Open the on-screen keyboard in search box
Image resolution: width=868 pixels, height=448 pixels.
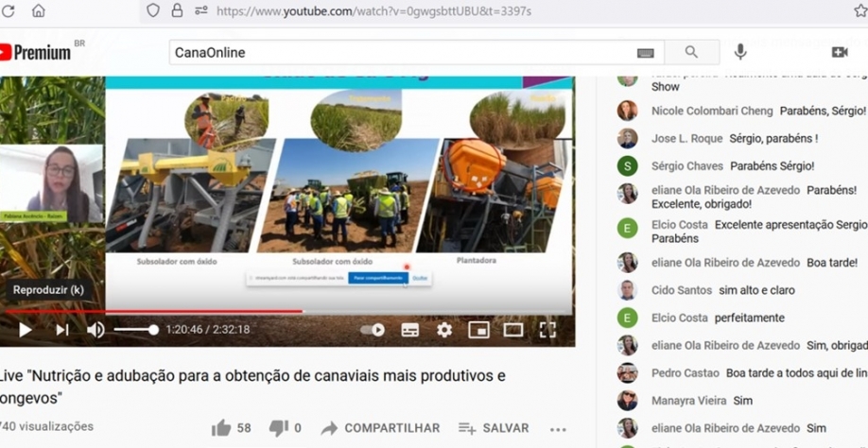[645, 53]
